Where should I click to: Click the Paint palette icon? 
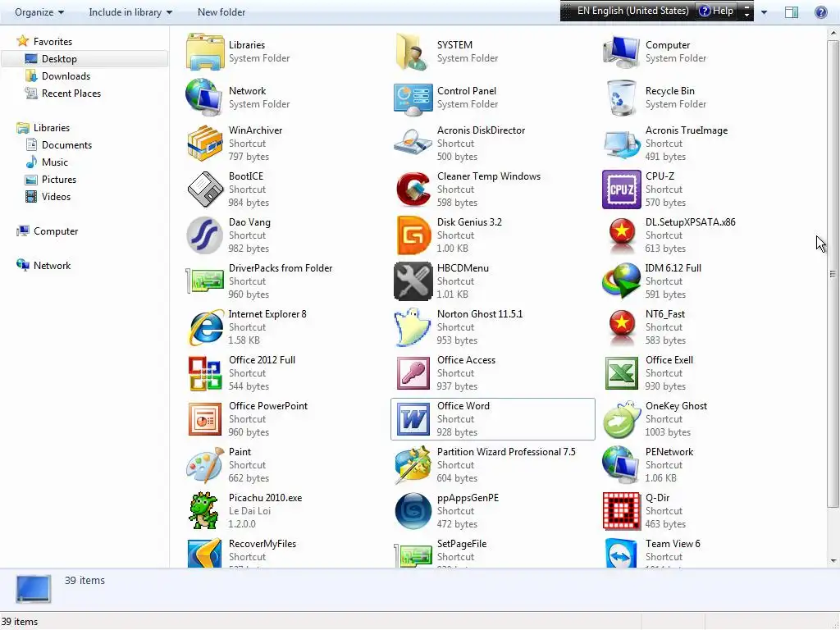(x=204, y=465)
